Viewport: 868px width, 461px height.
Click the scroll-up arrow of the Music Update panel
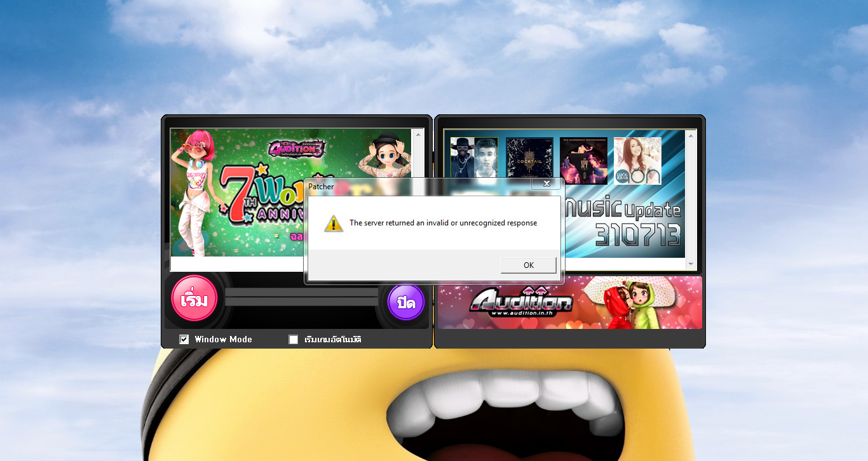click(691, 136)
